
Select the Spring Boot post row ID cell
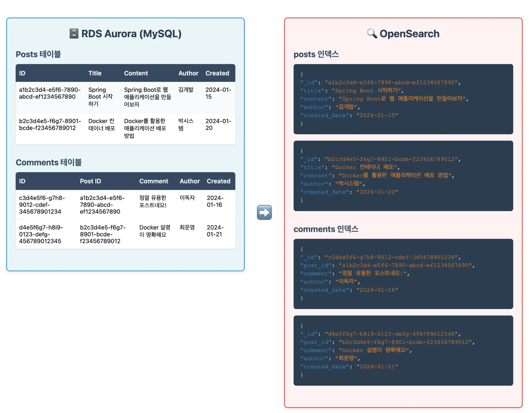(49, 93)
